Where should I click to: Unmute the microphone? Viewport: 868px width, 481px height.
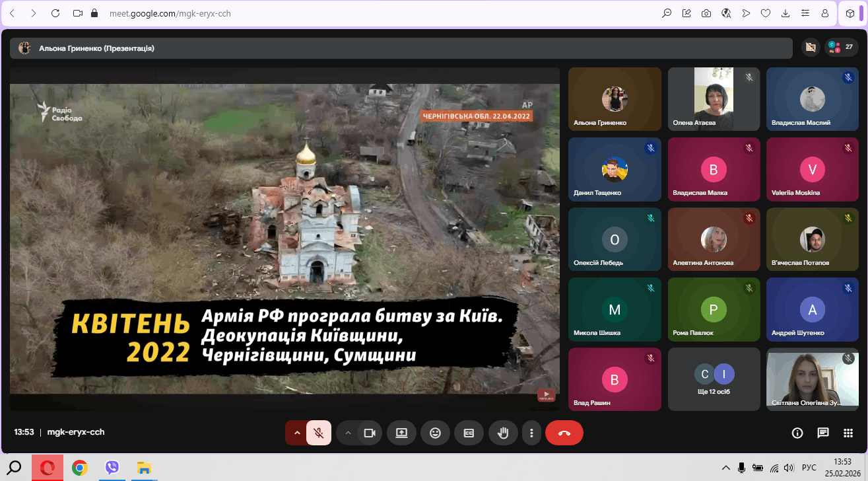(x=319, y=433)
